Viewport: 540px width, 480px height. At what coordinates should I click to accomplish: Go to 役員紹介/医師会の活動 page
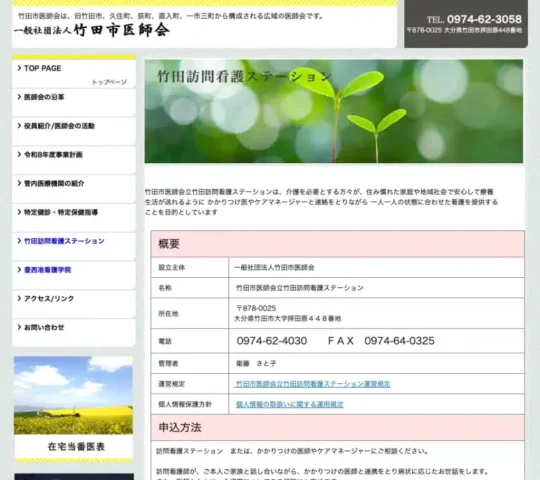(x=74, y=132)
